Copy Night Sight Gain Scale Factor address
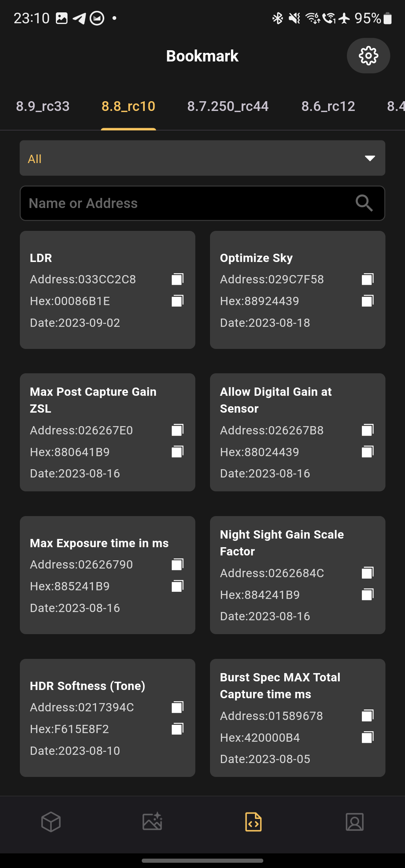The width and height of the screenshot is (405, 868). [x=367, y=573]
